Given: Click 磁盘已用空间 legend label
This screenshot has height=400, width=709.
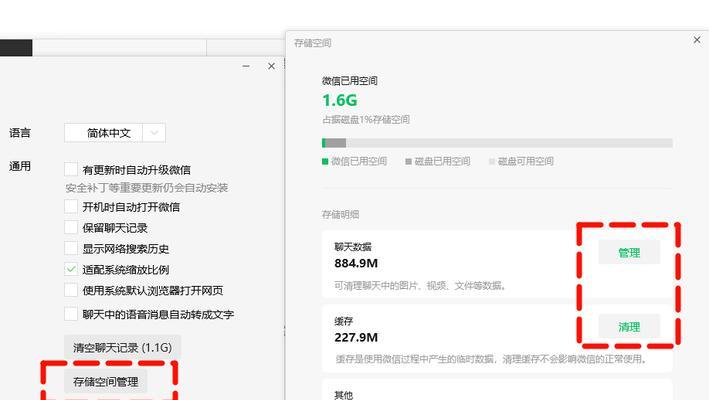Looking at the screenshot, I should tap(442, 161).
